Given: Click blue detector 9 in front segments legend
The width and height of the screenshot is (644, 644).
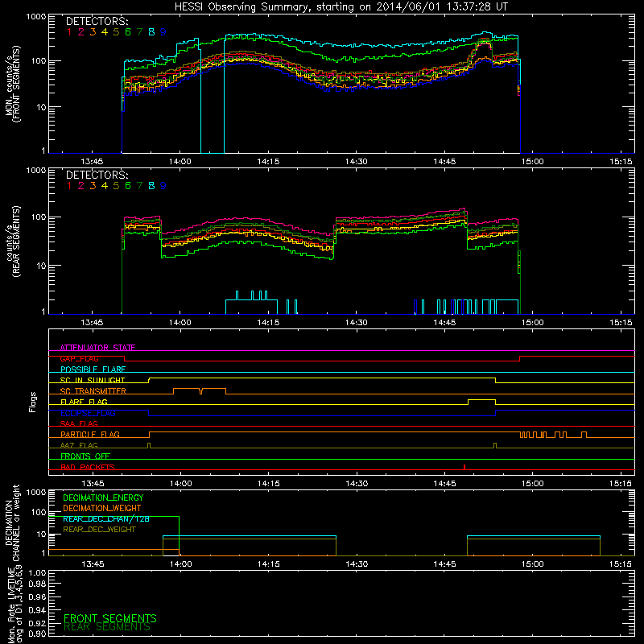Looking at the screenshot, I should tap(163, 32).
